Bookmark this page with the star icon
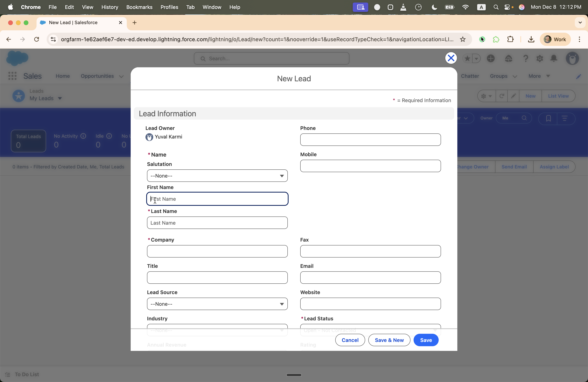This screenshot has width=588, height=382. coord(463,39)
